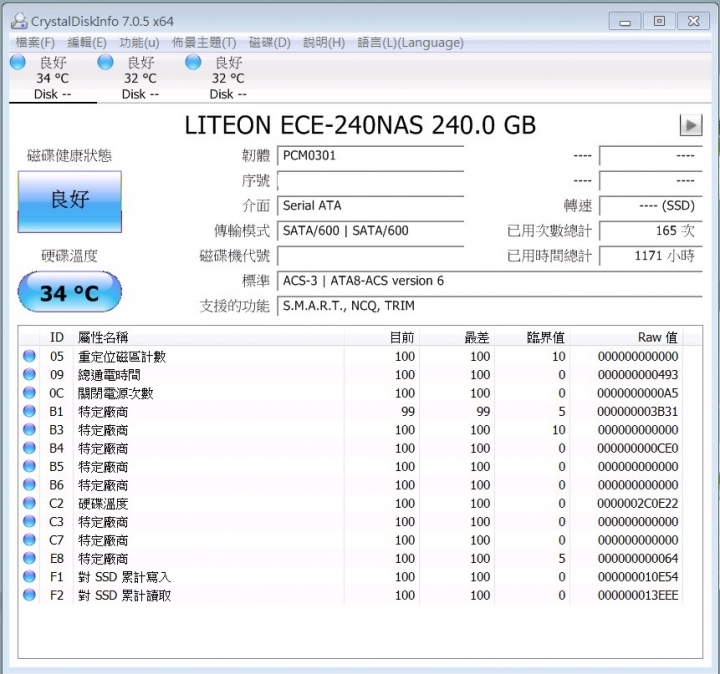Click the 標準 ACS-3 standard field
The width and height of the screenshot is (720, 674).
(489, 281)
